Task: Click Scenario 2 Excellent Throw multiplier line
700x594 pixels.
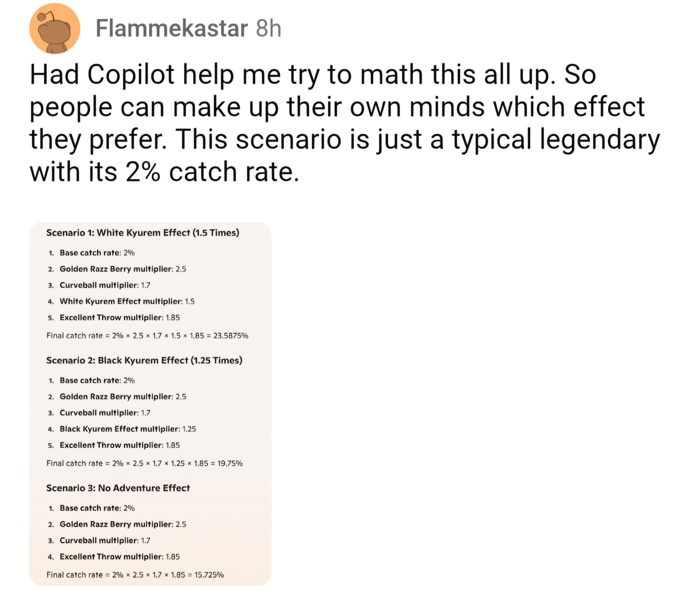Action: click(114, 445)
